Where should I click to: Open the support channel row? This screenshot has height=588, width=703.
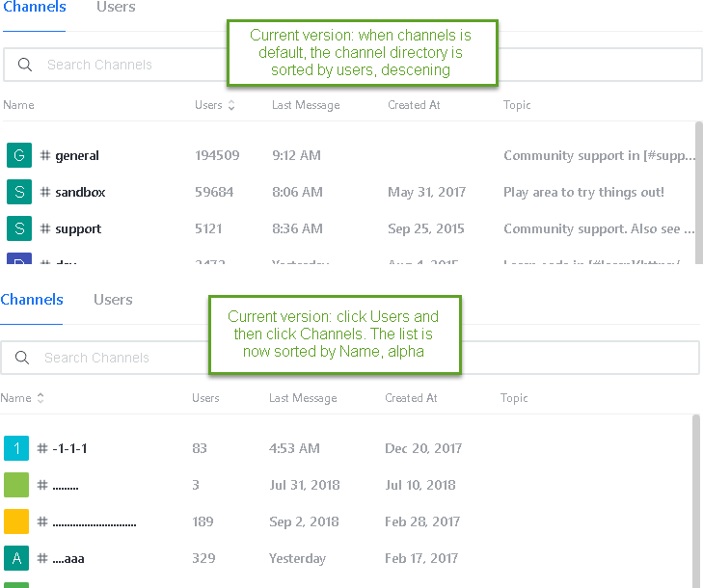point(78,228)
